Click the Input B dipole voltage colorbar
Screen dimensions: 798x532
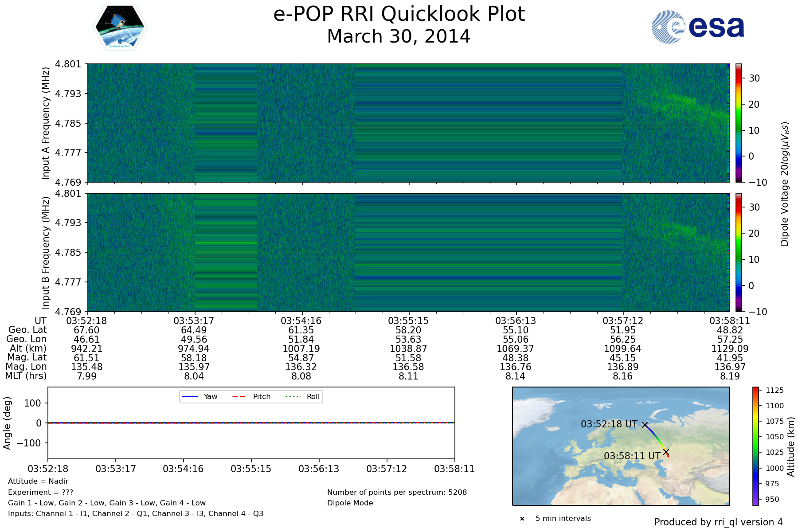coord(739,252)
